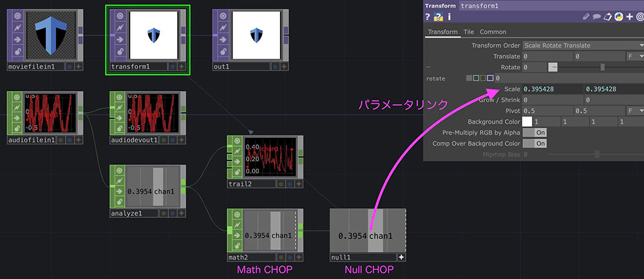
Task: Open operator info 'i' icon
Action: tap(450, 17)
